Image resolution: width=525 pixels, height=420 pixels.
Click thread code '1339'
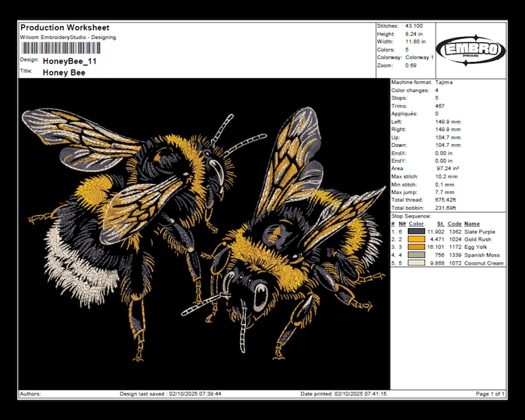point(455,255)
